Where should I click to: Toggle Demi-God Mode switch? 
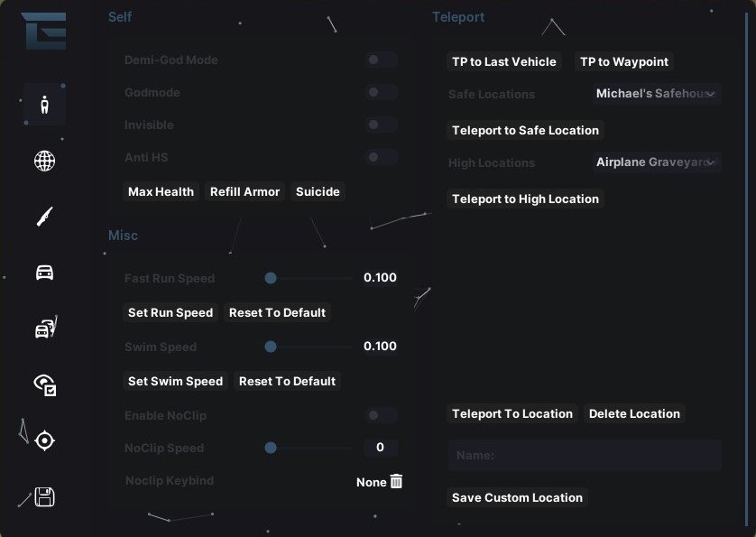[x=381, y=60]
